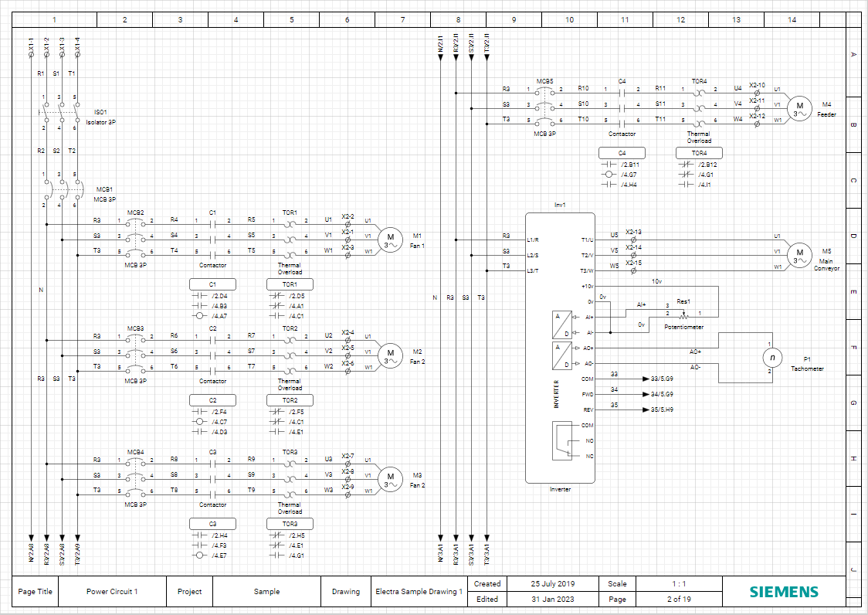Select the "Main Conveyor" label text
Image resolution: width=868 pixels, height=615 pixels.
click(826, 265)
